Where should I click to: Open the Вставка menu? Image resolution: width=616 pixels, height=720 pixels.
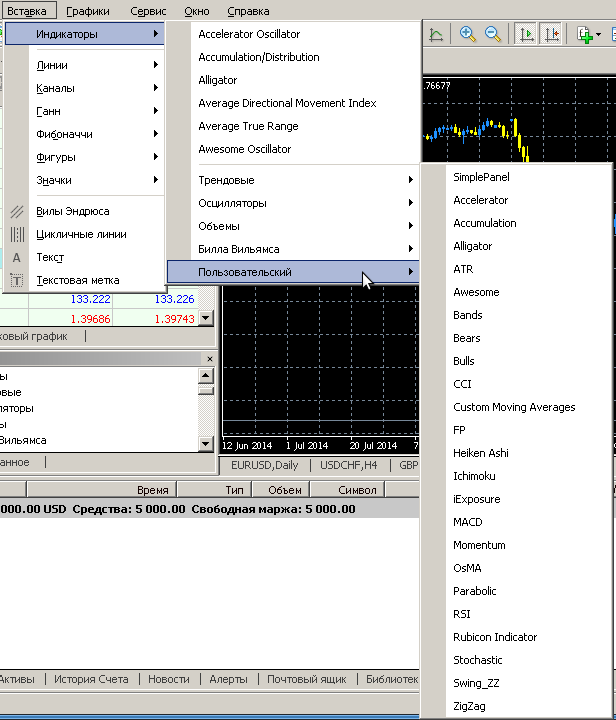click(27, 11)
